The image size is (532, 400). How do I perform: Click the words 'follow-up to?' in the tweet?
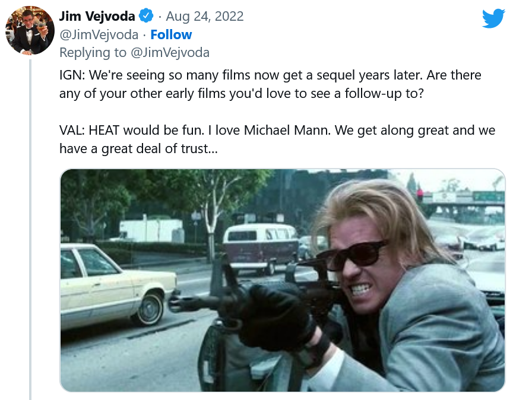coord(384,93)
